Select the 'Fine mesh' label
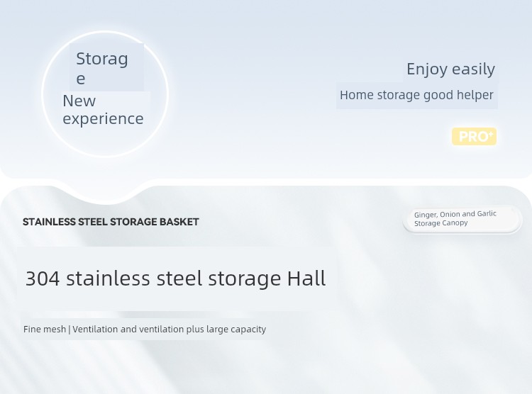 tap(45, 330)
